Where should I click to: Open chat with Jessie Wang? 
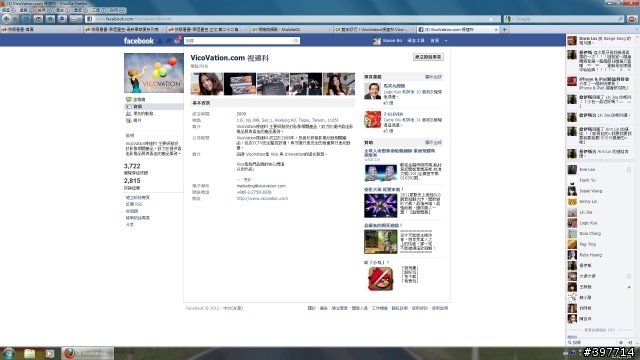[599, 191]
